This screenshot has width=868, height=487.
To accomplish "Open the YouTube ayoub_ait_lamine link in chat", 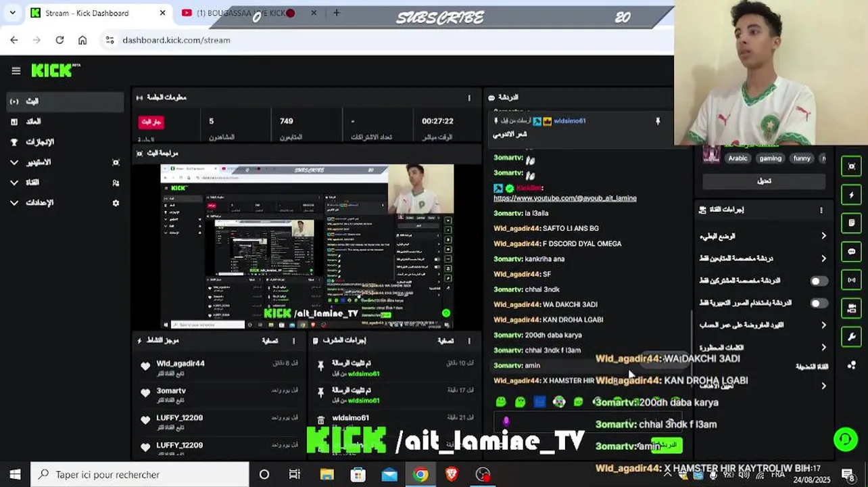I will 565,198.
